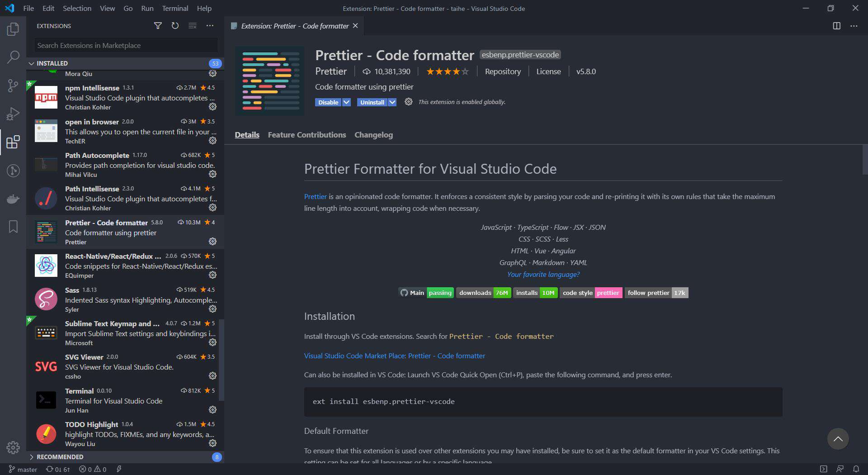Open the License link
868x475 pixels.
pos(548,71)
